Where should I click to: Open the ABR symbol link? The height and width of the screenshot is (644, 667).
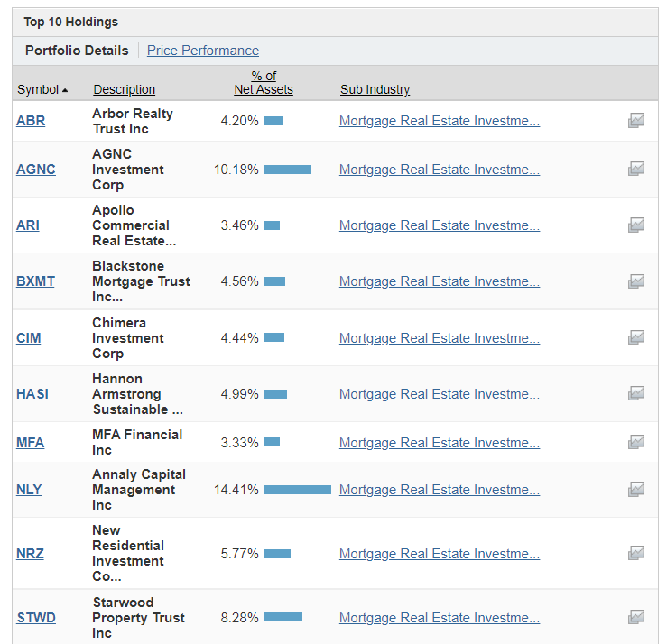pos(31,121)
